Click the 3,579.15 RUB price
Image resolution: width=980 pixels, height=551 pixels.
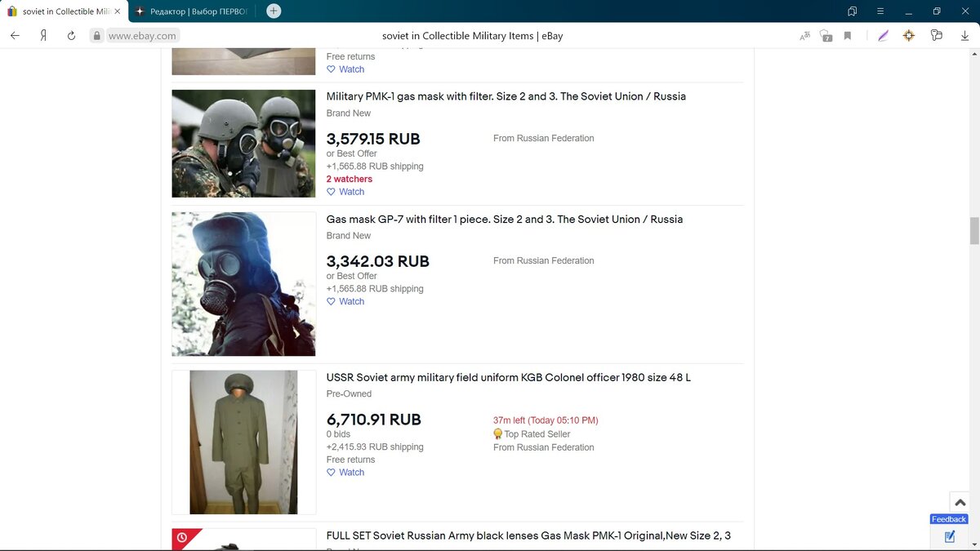pos(373,139)
